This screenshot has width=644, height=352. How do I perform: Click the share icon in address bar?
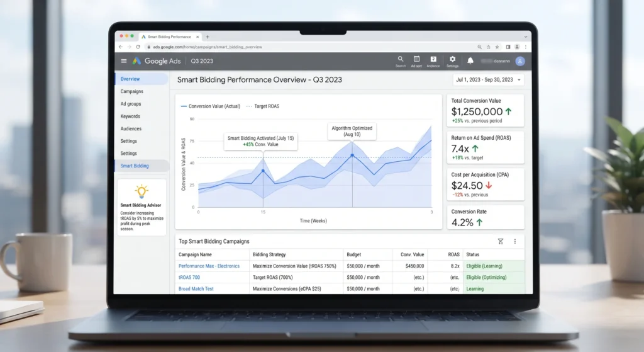point(488,47)
